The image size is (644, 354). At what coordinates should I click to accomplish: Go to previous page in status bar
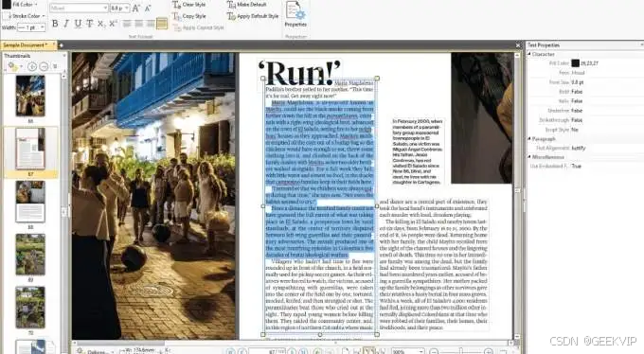point(242,351)
